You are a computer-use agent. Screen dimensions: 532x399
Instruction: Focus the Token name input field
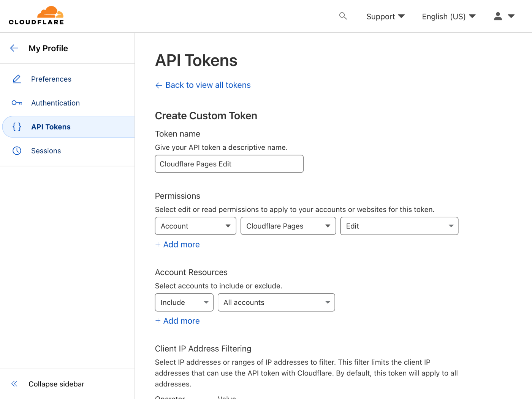tap(229, 164)
